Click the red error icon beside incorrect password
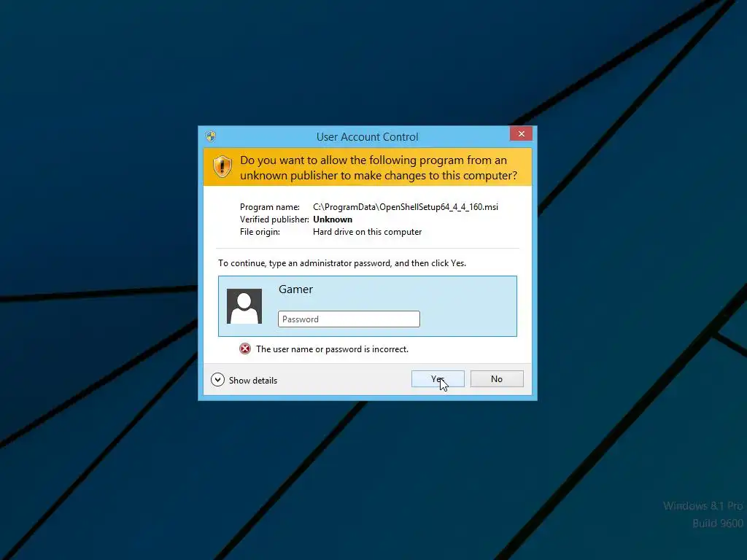Image resolution: width=747 pixels, height=560 pixels. (x=245, y=349)
